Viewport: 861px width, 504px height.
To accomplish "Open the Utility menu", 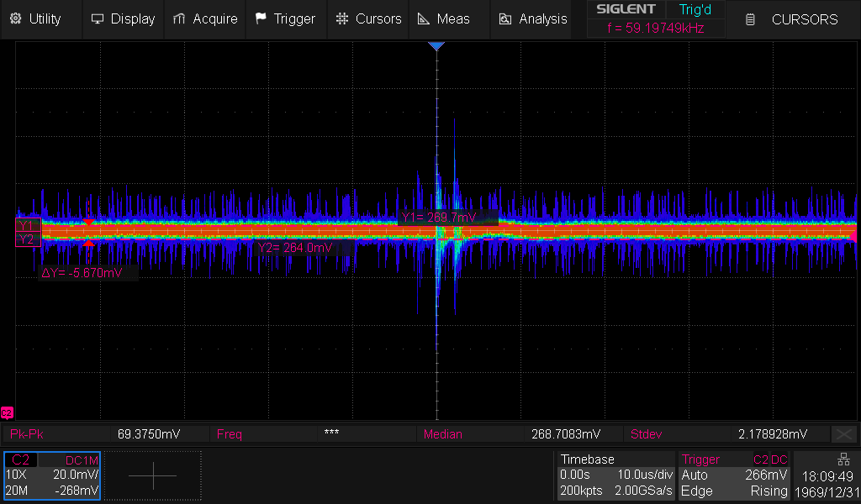I will [x=35, y=18].
